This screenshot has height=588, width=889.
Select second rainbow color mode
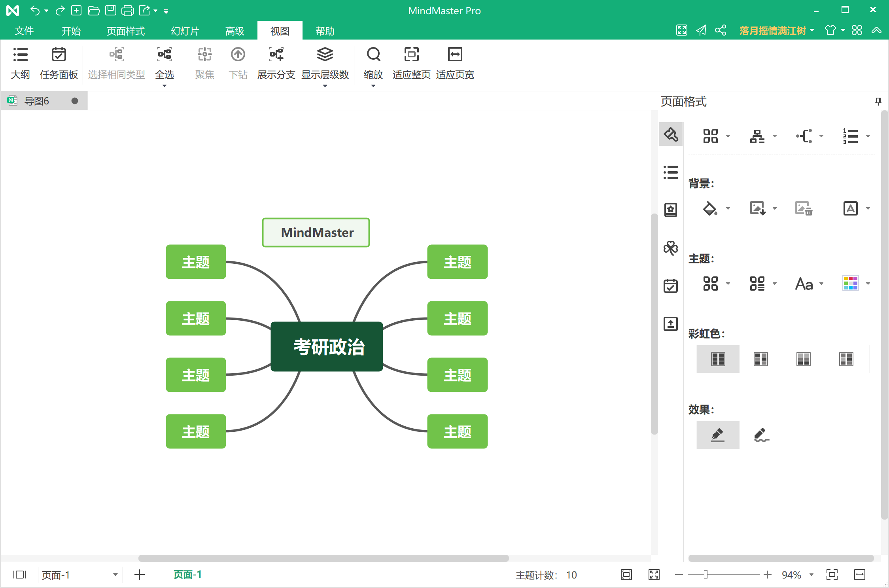760,359
